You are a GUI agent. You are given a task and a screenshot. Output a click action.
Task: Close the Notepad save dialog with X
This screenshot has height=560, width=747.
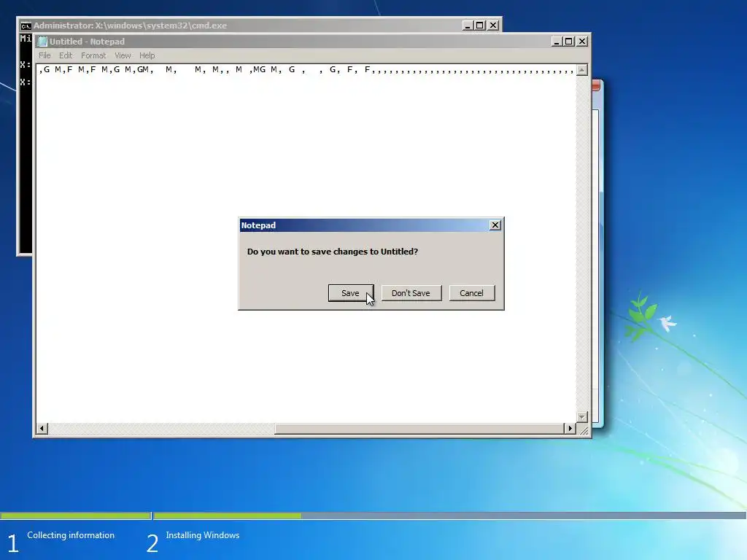pos(495,225)
